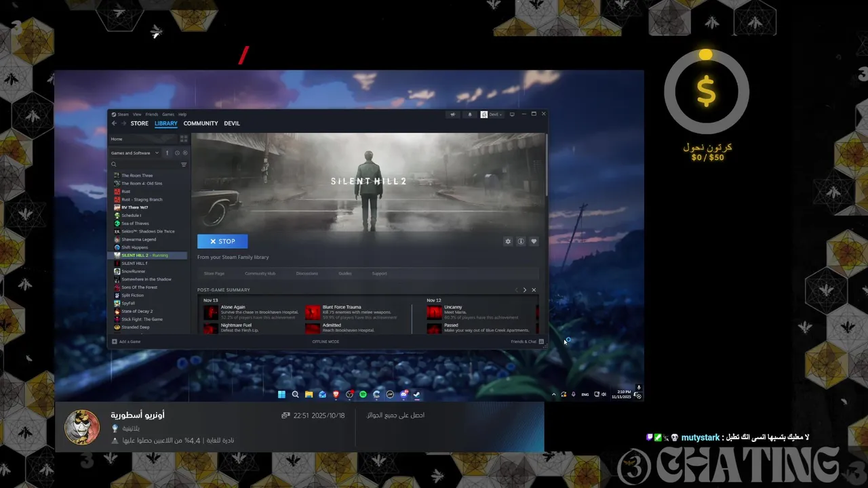Show next post-game summary page
868x488 pixels.
click(x=524, y=290)
